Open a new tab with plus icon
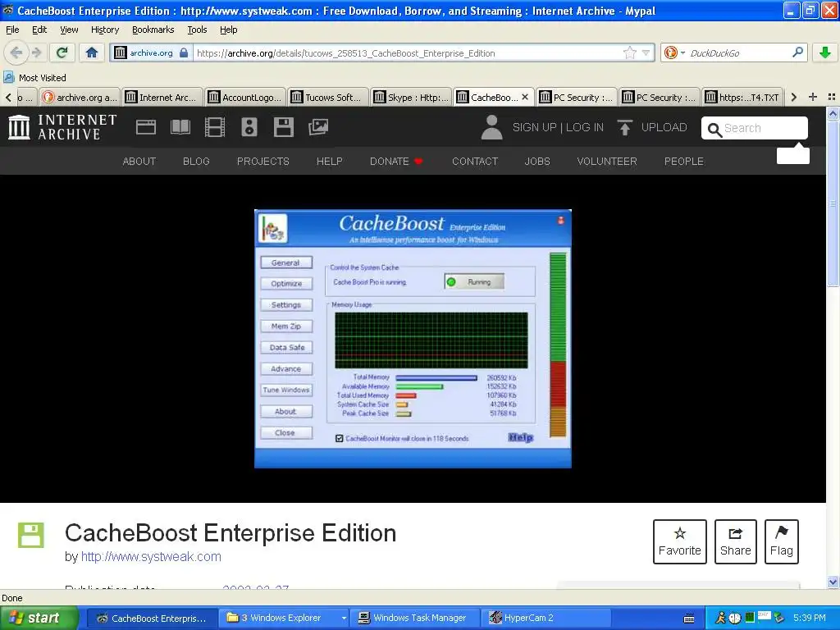This screenshot has height=630, width=840. [x=813, y=97]
